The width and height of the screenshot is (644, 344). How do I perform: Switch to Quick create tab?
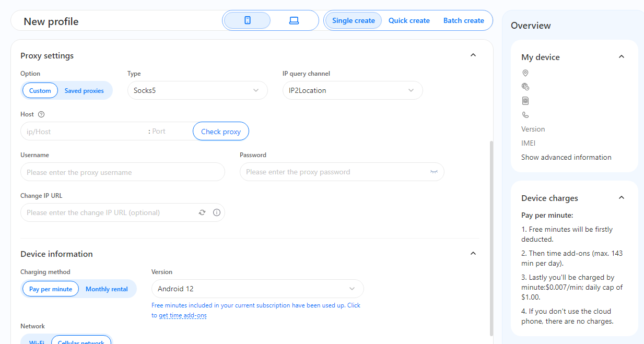point(409,20)
